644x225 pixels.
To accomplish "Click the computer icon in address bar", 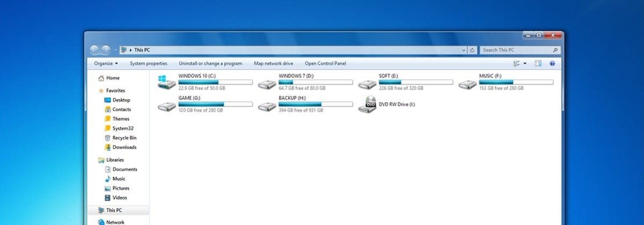I will pyautogui.click(x=125, y=50).
